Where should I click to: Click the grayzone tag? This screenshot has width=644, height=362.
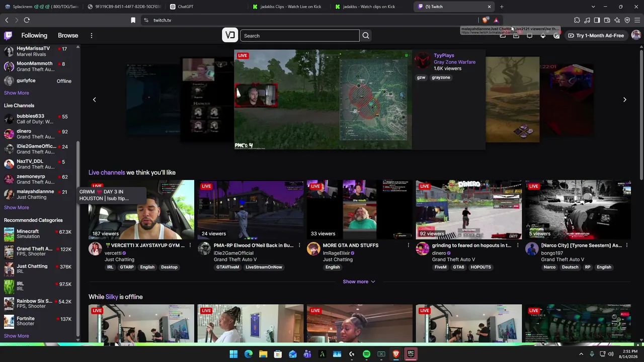(441, 77)
